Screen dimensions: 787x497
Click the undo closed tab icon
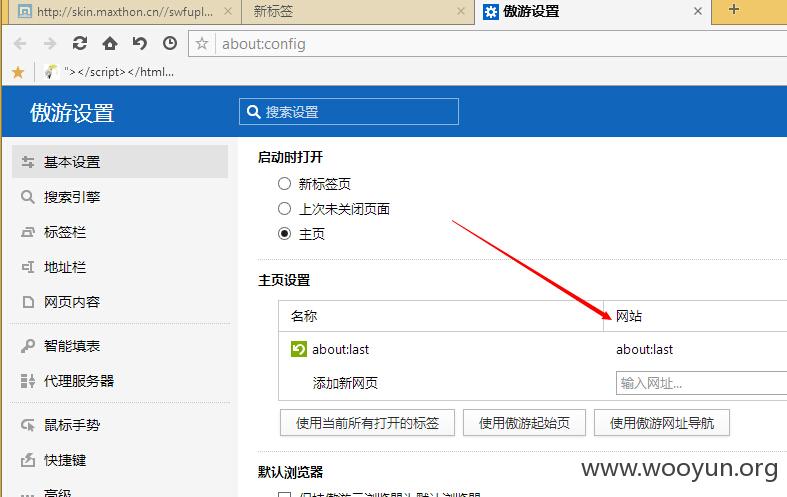tap(140, 44)
